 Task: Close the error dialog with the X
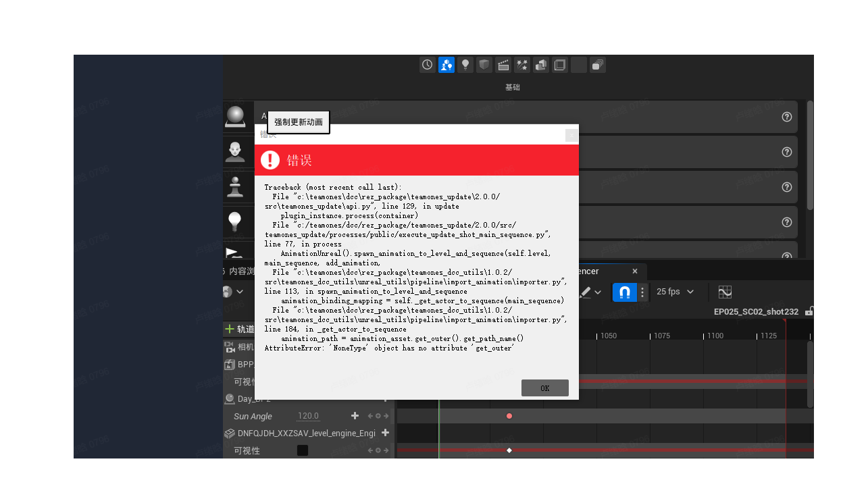tap(571, 135)
